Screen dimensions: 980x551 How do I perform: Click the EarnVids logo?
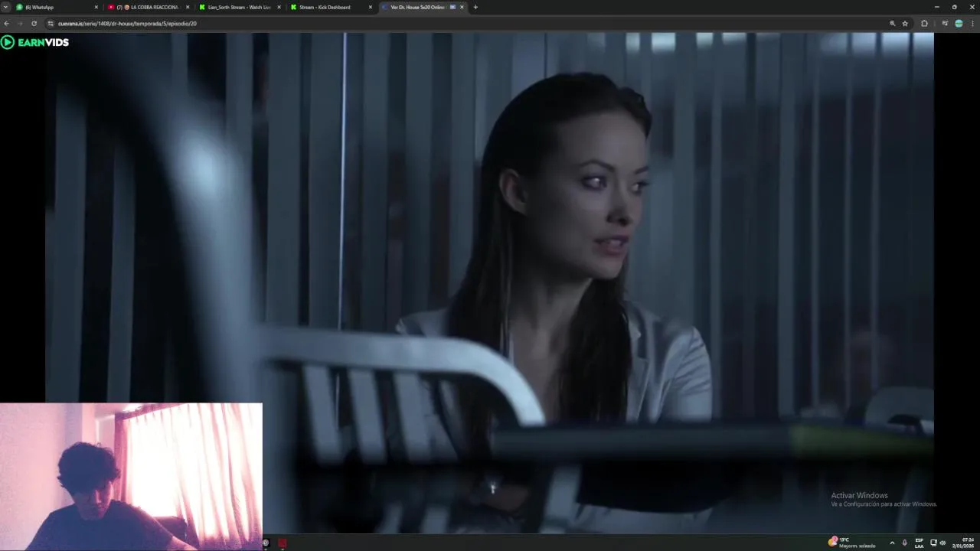click(35, 42)
